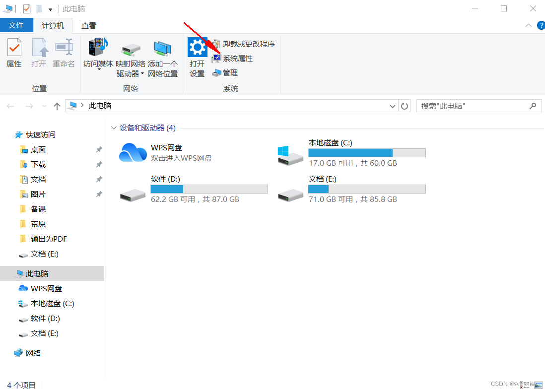
Task: Open the address bar history dropdown
Action: (x=393, y=106)
